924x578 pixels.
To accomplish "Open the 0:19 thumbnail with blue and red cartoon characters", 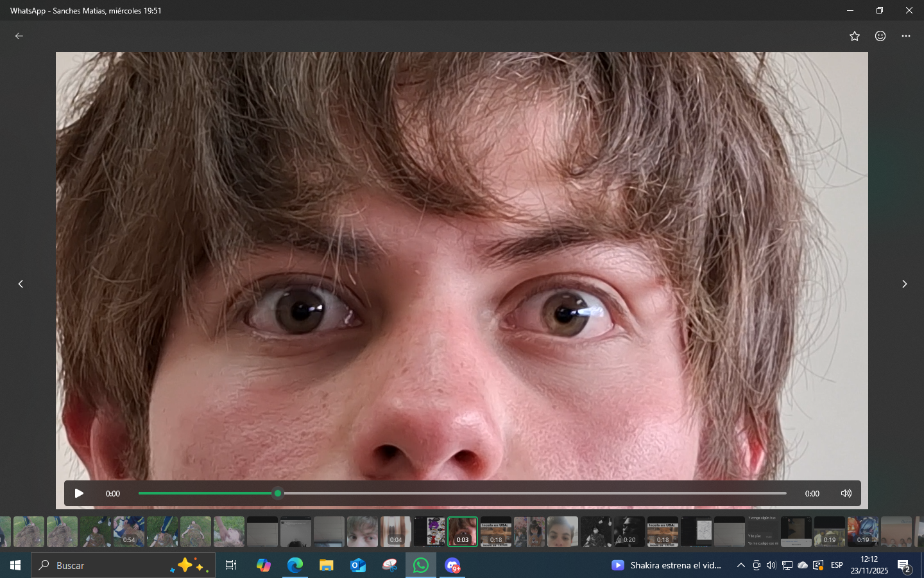I will click(863, 532).
